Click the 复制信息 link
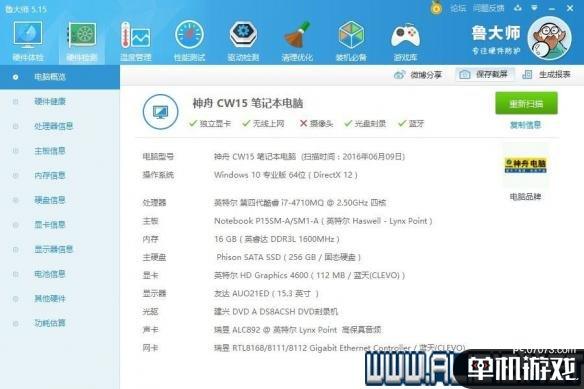 [526, 125]
